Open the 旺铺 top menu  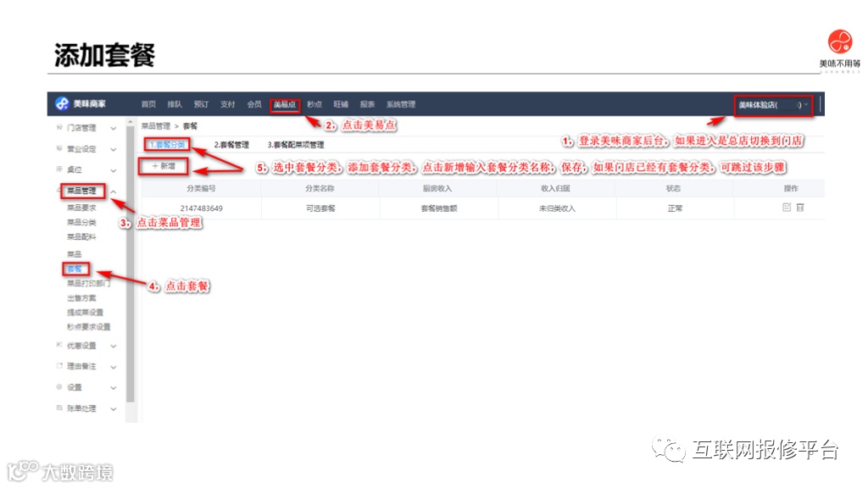[341, 104]
